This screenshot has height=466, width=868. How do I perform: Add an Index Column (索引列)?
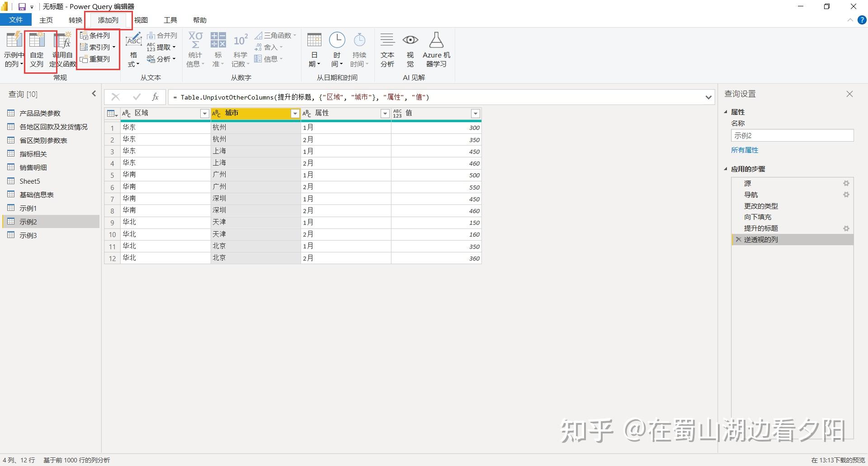click(97, 47)
